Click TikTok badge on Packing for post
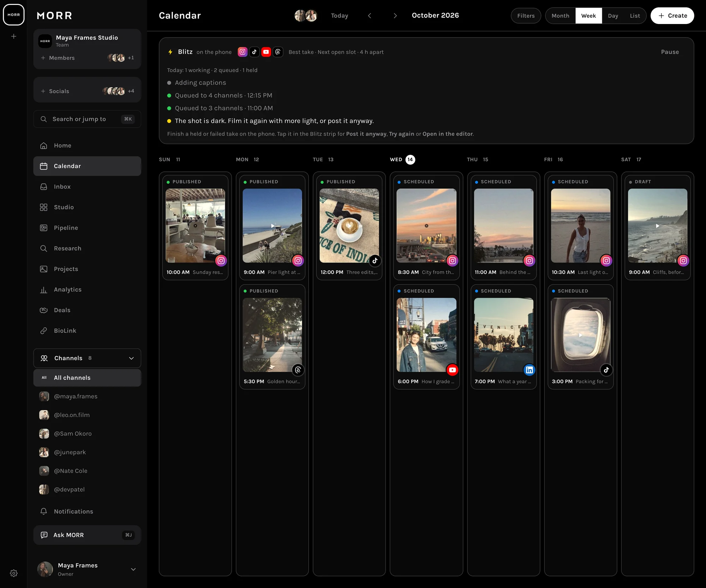 click(x=606, y=370)
